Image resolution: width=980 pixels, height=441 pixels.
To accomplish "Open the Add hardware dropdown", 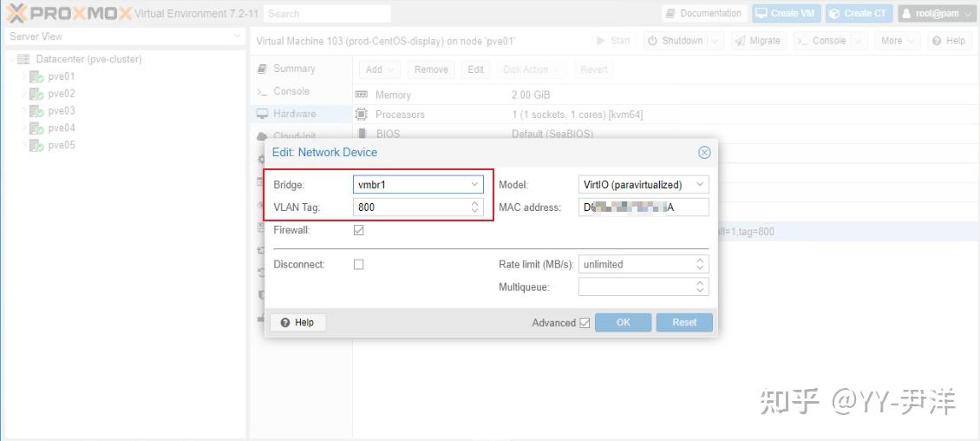I will point(380,69).
